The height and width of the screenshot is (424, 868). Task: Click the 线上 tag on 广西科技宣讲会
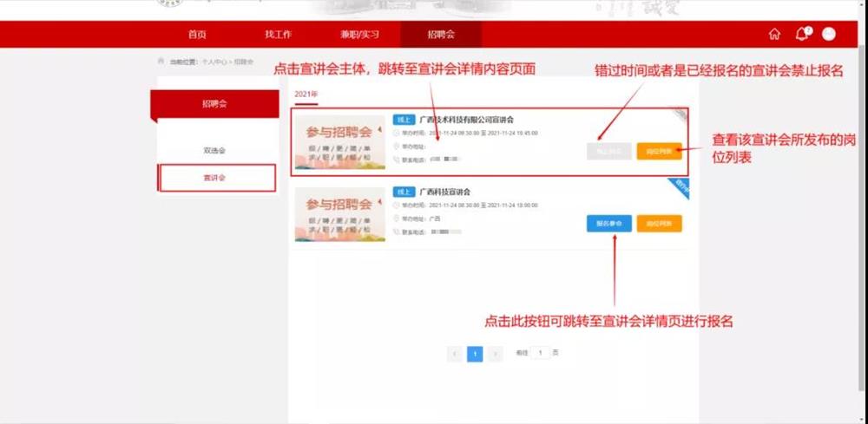tap(403, 192)
